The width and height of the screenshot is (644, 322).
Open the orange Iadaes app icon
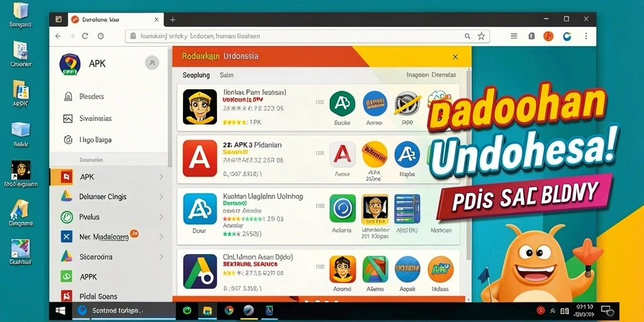[x=440, y=269]
